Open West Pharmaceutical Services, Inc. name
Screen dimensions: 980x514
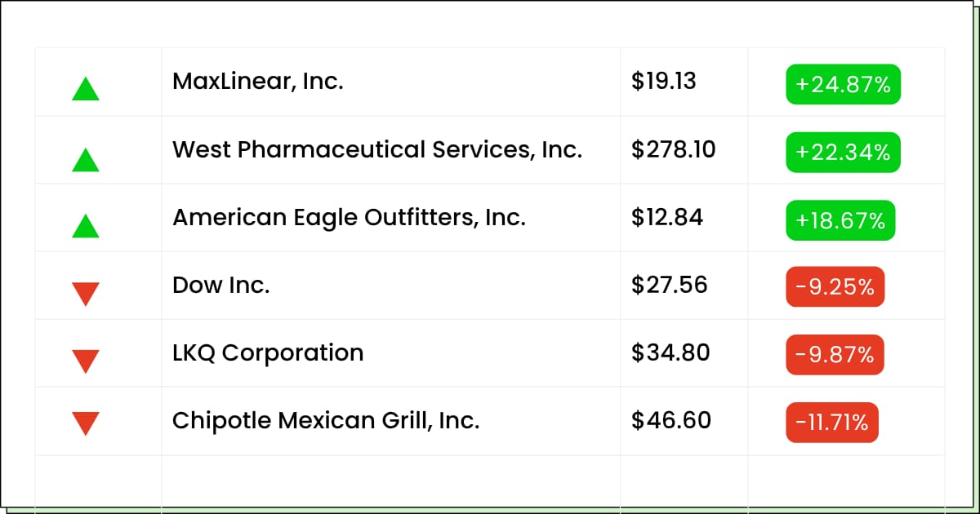pyautogui.click(x=377, y=149)
